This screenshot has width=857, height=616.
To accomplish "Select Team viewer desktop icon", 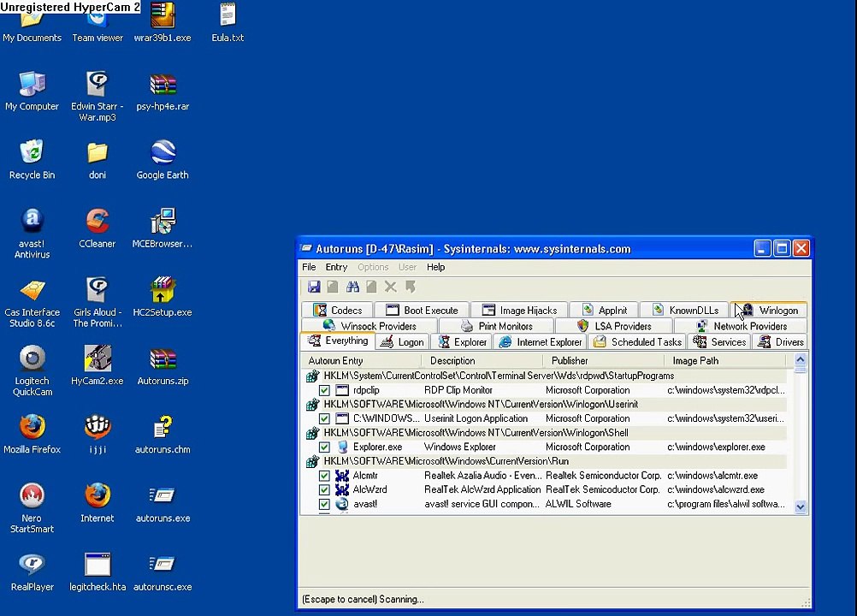I will [x=98, y=27].
